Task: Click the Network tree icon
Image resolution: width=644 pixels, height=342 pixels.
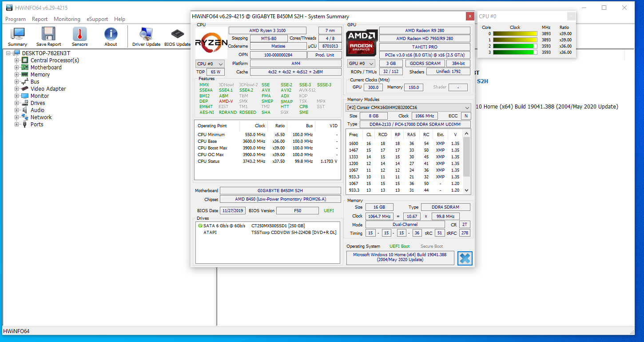Action: pyautogui.click(x=25, y=117)
